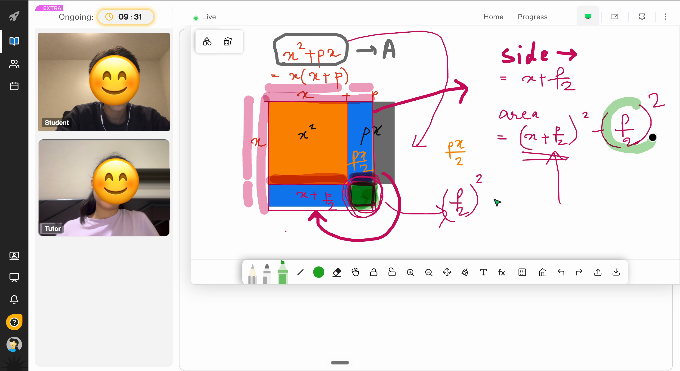Screen dimensions: 680x371
Task: Open the yellow help question icon
Action: coord(14,322)
